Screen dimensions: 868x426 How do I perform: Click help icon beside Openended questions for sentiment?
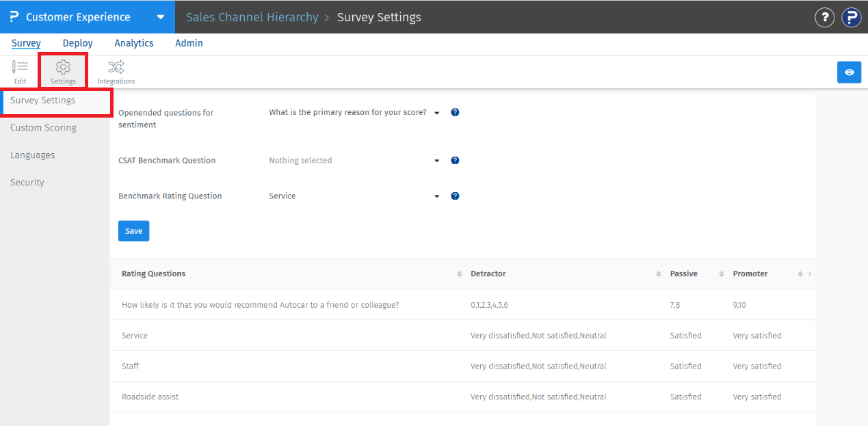pyautogui.click(x=455, y=111)
